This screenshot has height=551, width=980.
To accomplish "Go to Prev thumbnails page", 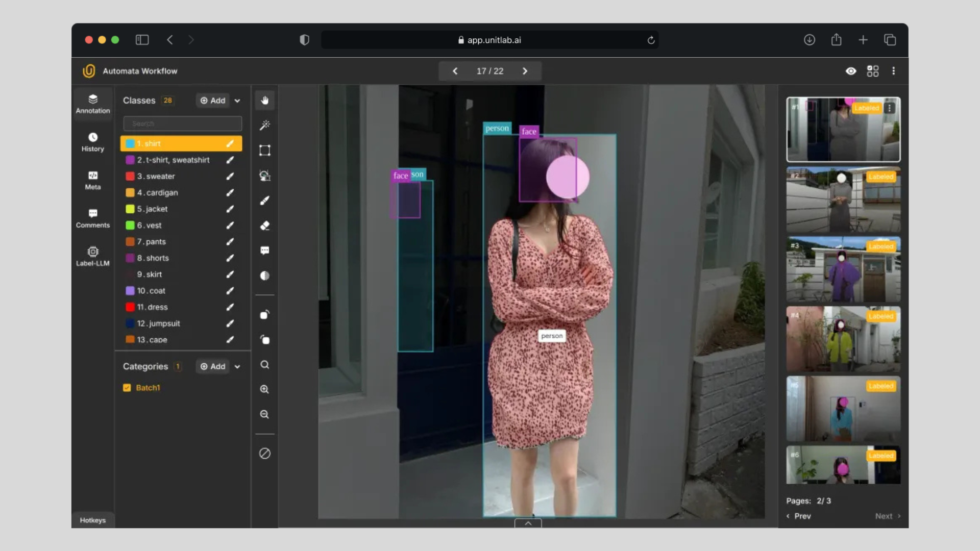I will [x=799, y=516].
